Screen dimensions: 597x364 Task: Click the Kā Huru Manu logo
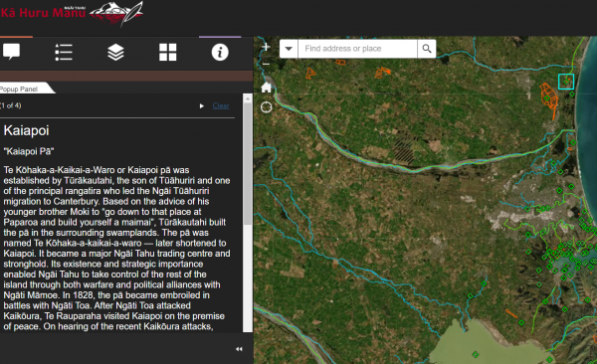click(x=72, y=13)
